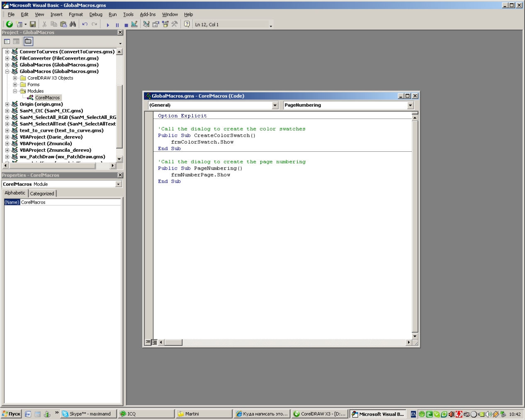
Task: Open Object Browser toolbar icon
Action: tap(165, 24)
